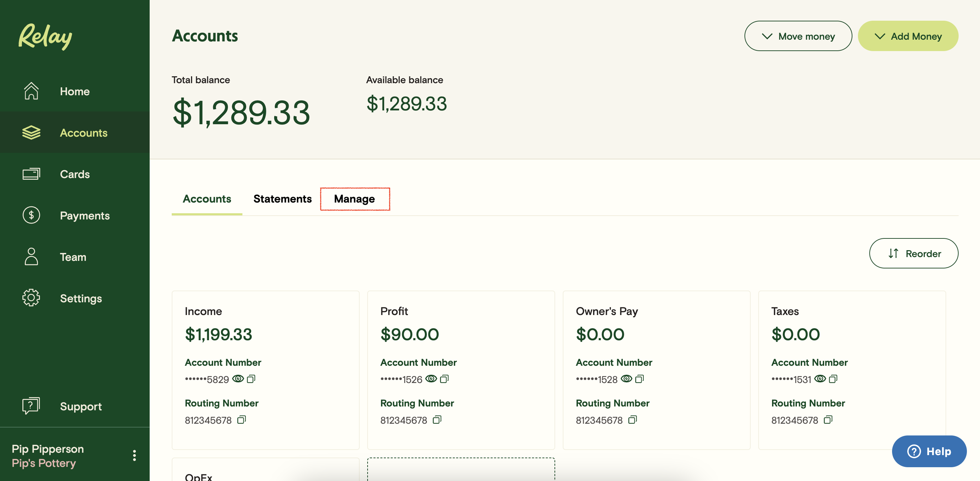Click the Payments dollar icon
Viewport: 980px width, 481px height.
point(31,215)
